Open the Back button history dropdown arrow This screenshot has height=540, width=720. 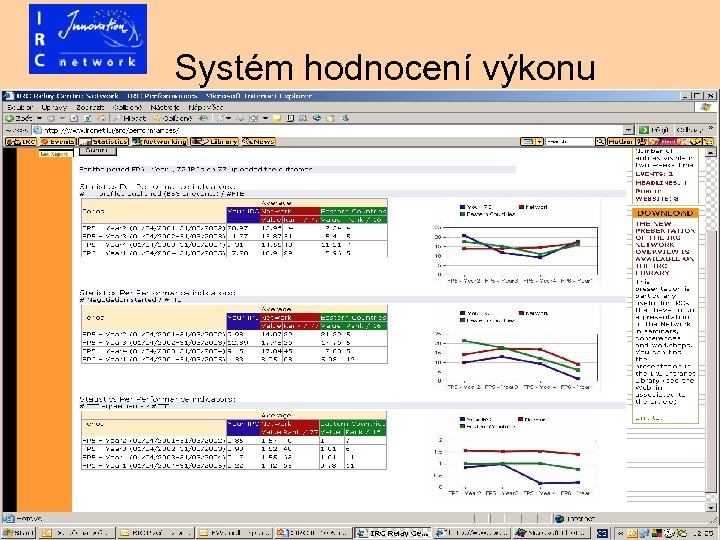click(x=39, y=118)
